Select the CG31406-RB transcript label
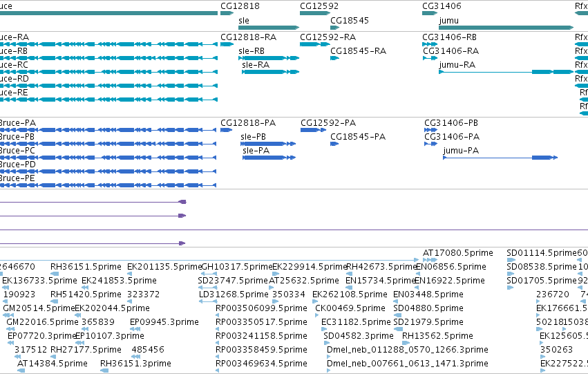588x374 pixels. click(x=450, y=37)
